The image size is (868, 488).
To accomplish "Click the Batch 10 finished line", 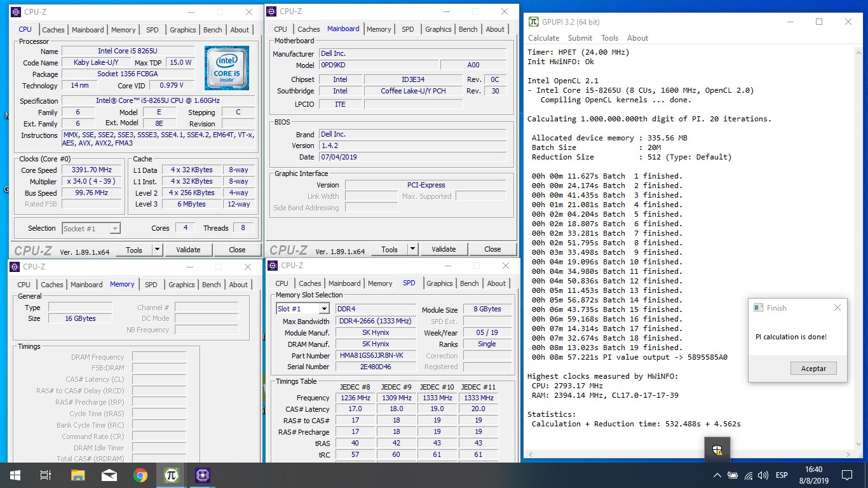I will (x=606, y=262).
